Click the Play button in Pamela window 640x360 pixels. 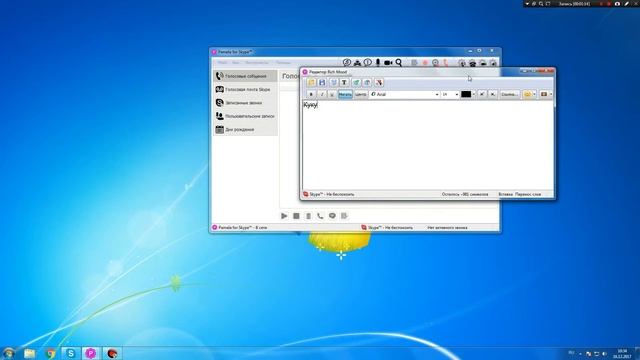[x=284, y=216]
